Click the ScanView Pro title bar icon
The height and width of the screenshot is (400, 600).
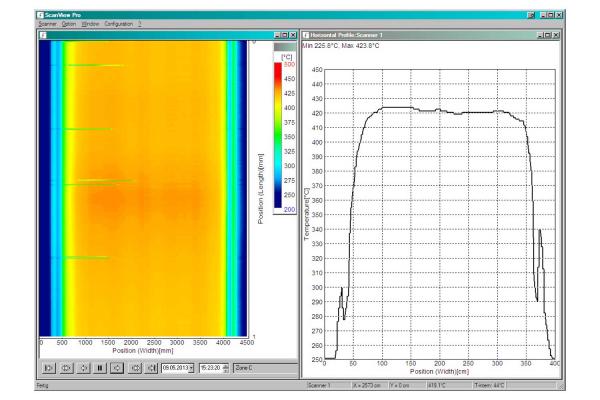40,14
